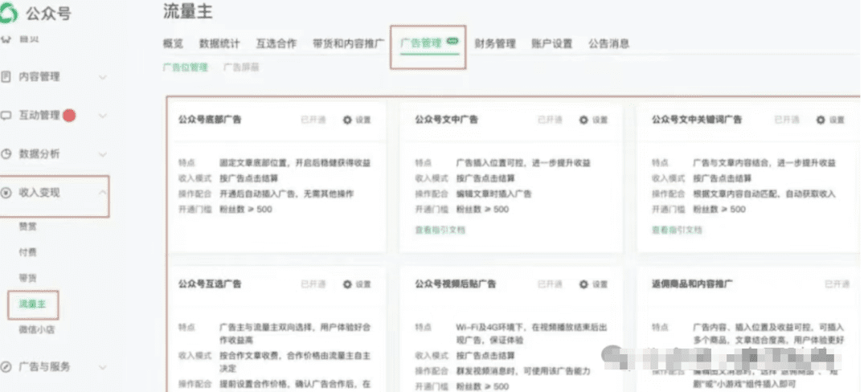Click the WeChat 公众号 logo icon
Image resolution: width=868 pixels, height=392 pixels.
10,12
